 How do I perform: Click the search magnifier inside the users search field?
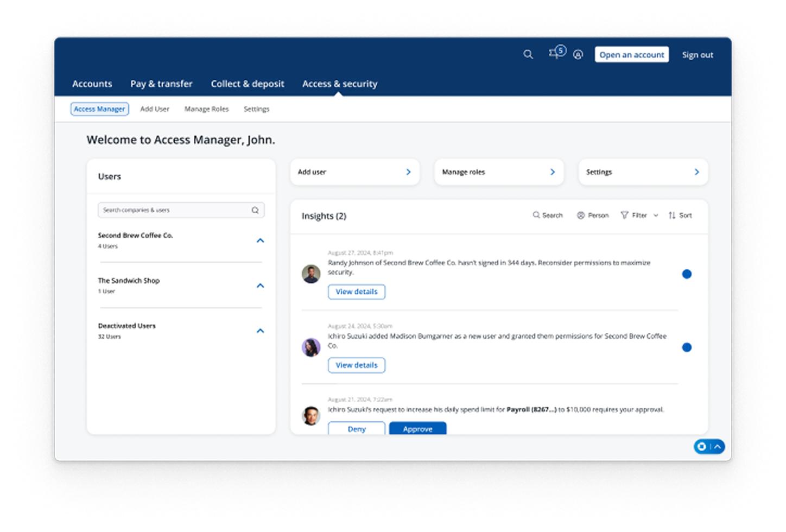[255, 210]
